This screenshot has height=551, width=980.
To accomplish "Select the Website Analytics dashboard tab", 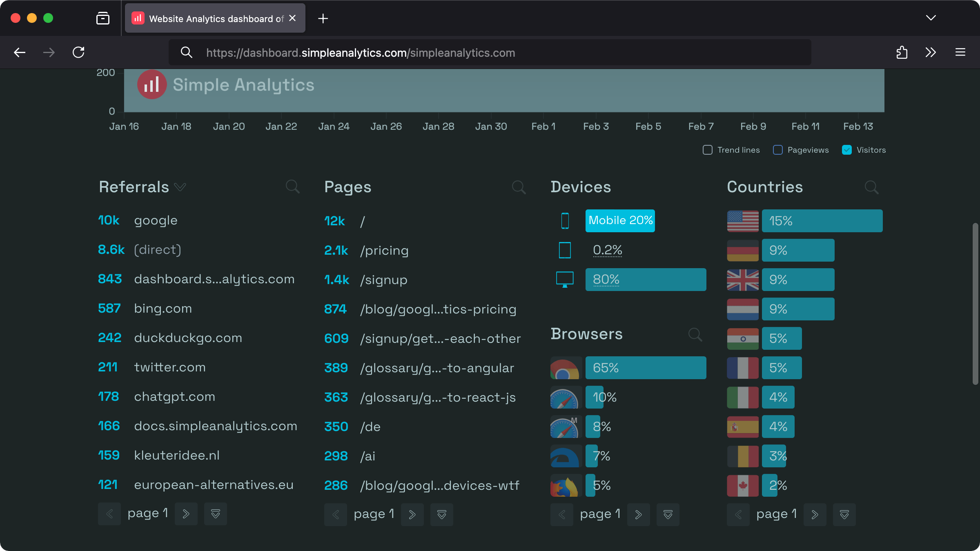I will click(215, 18).
